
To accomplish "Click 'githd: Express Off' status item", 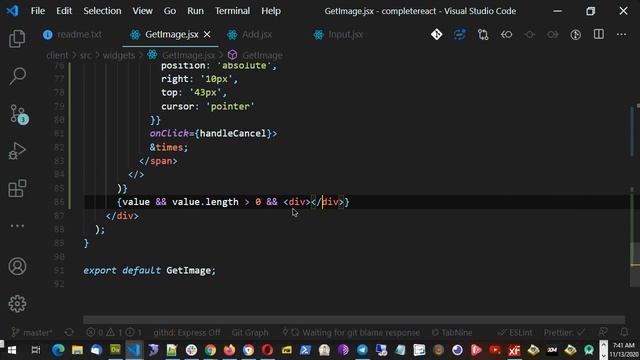I will coord(187,333).
